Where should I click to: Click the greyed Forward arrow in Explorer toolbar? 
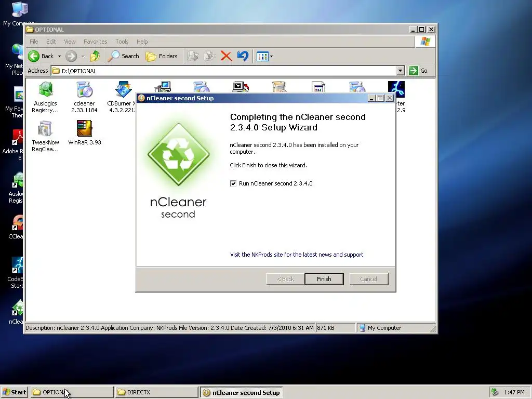coord(71,56)
